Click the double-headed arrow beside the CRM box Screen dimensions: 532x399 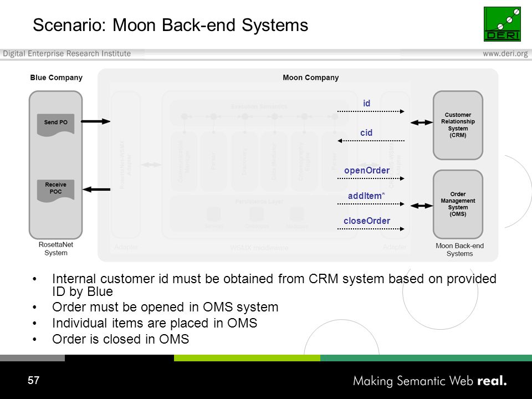pos(421,122)
